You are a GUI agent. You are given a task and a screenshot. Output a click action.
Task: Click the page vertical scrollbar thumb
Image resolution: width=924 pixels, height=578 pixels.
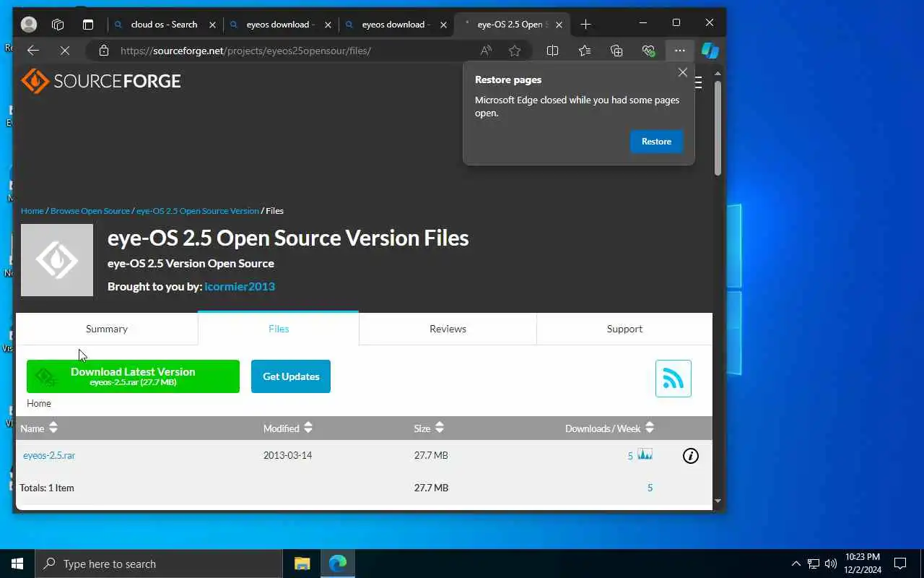pyautogui.click(x=718, y=127)
